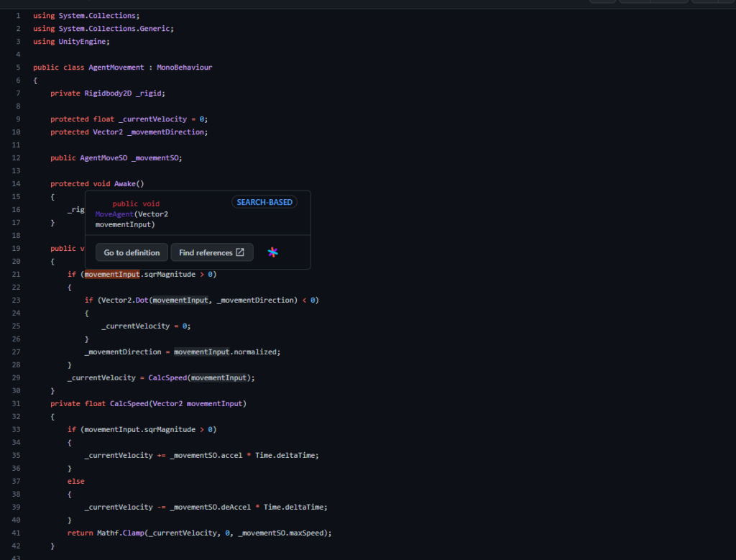The height and width of the screenshot is (560, 736).
Task: Click the external link icon in Find references
Action: (x=240, y=252)
